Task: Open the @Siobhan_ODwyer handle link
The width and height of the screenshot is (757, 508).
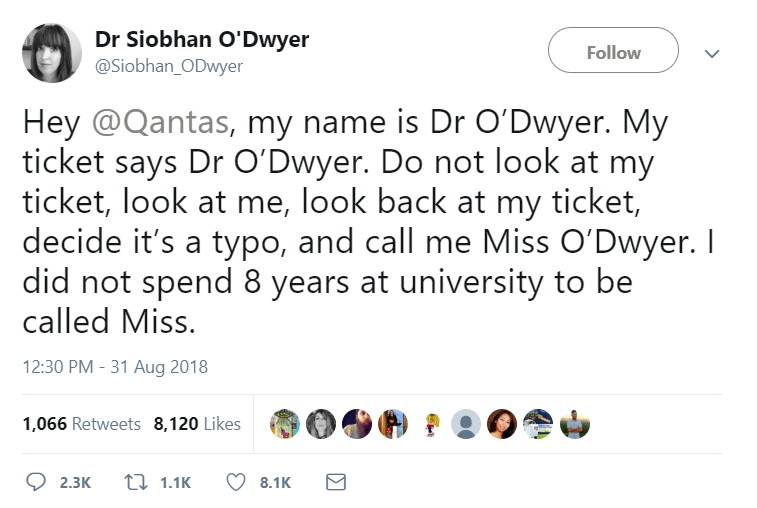Action: (x=168, y=66)
